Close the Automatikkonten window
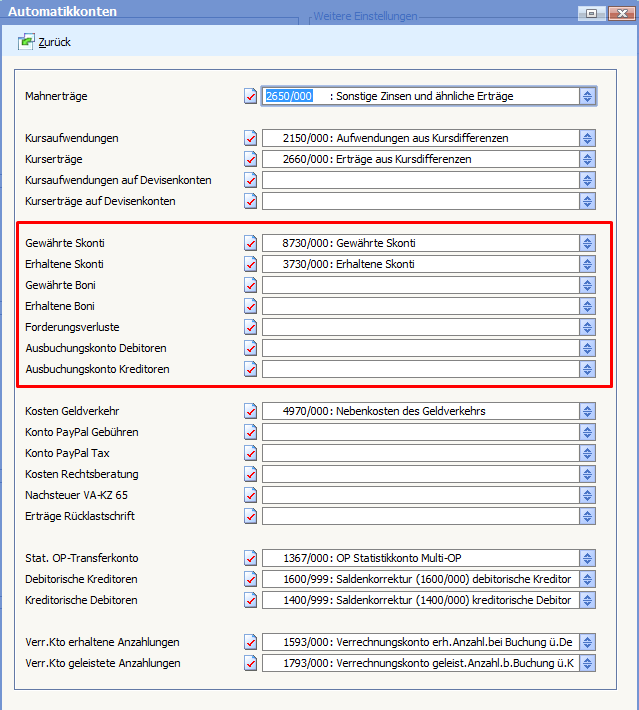639x710 pixels. [620, 12]
